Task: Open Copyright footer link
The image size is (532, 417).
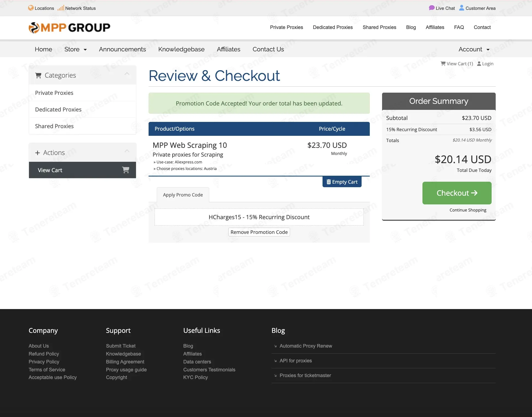Action: pos(117,377)
